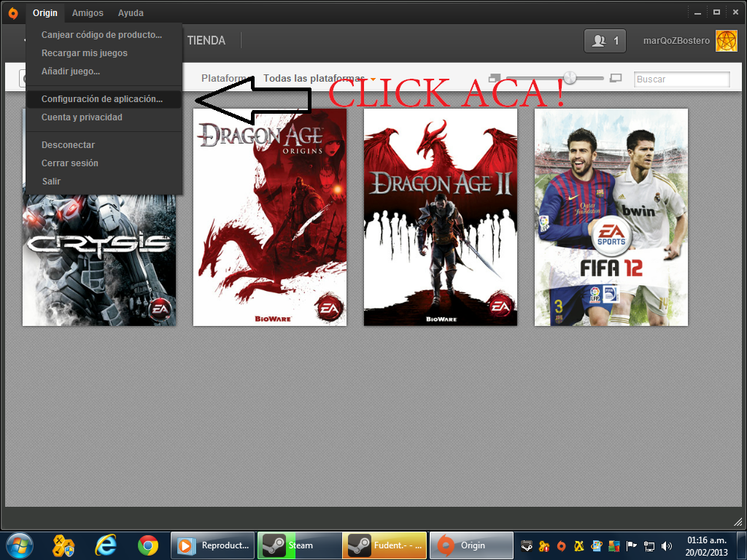Screen dimensions: 747x560
Task: Open Configuración de aplicación
Action: point(102,99)
